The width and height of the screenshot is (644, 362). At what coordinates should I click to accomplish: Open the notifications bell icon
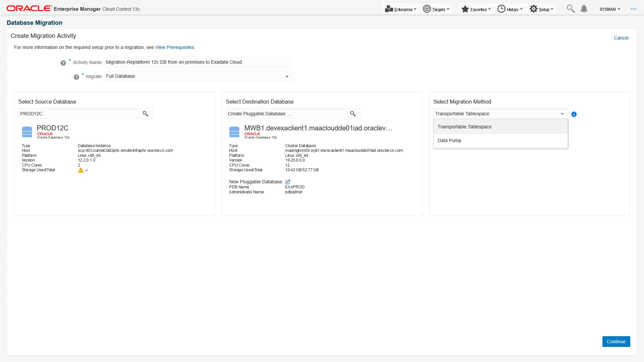584,9
